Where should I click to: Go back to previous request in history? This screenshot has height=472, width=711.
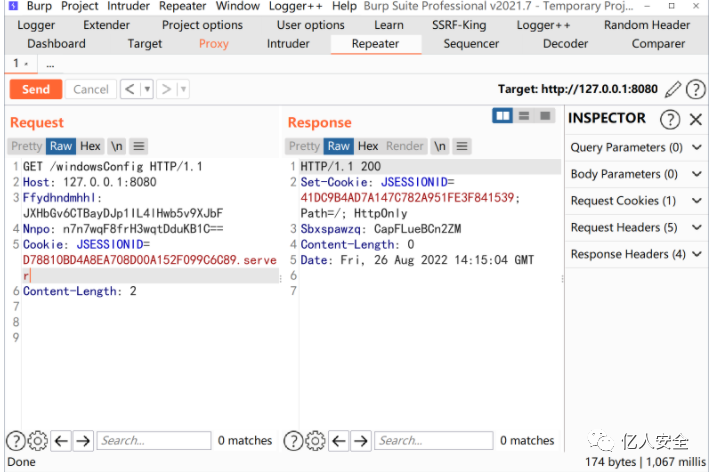click(130, 89)
